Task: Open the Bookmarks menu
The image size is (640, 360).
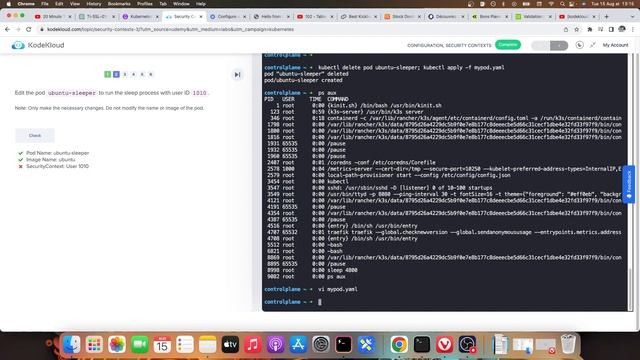Action: point(119,4)
